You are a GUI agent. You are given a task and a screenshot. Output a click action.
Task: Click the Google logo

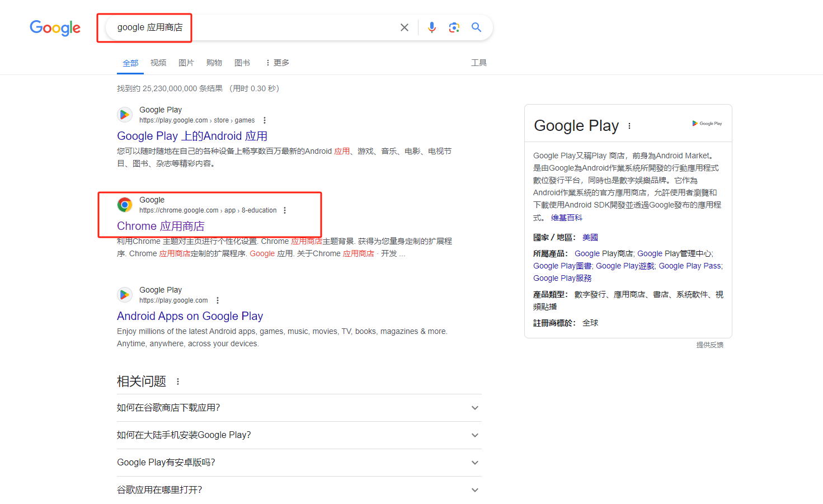[x=55, y=27]
